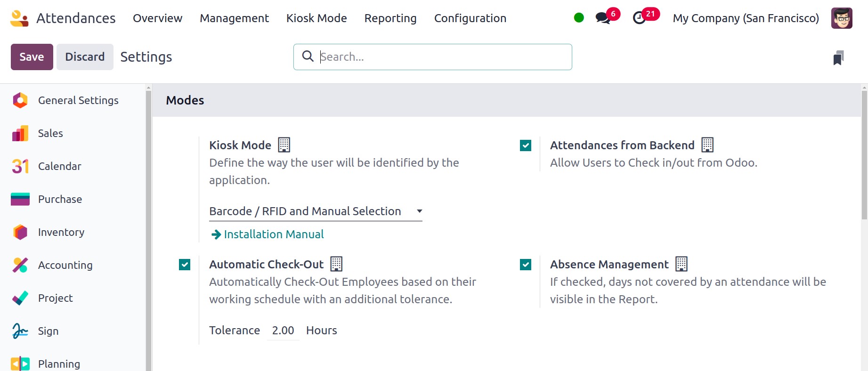Open the chat messages icon
868x371 pixels.
tap(603, 18)
